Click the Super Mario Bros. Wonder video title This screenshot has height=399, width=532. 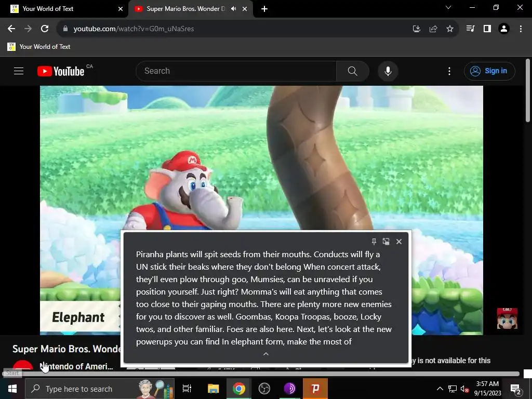(x=66, y=349)
